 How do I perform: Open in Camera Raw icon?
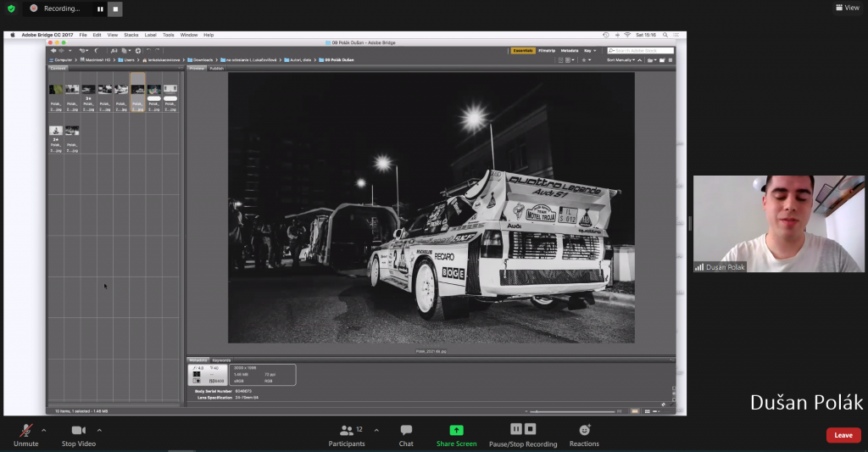coord(138,50)
